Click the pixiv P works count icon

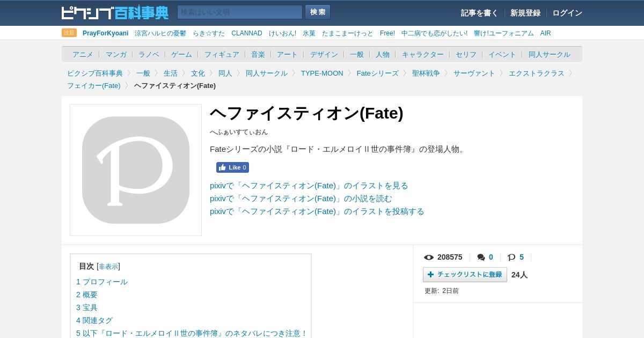pyautogui.click(x=511, y=258)
